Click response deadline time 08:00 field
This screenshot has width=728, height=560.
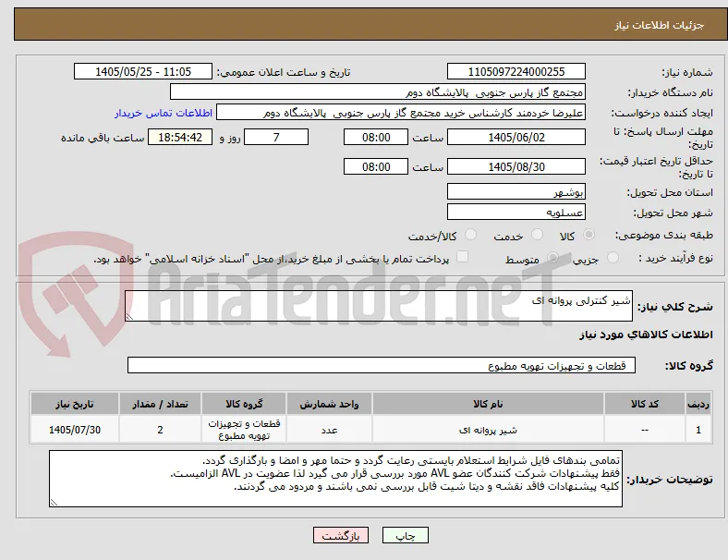[x=376, y=137]
